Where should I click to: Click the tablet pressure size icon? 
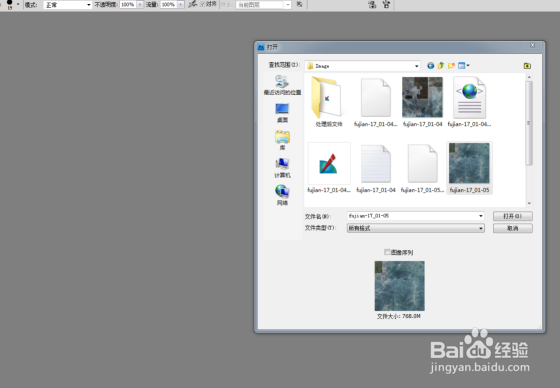(386, 5)
